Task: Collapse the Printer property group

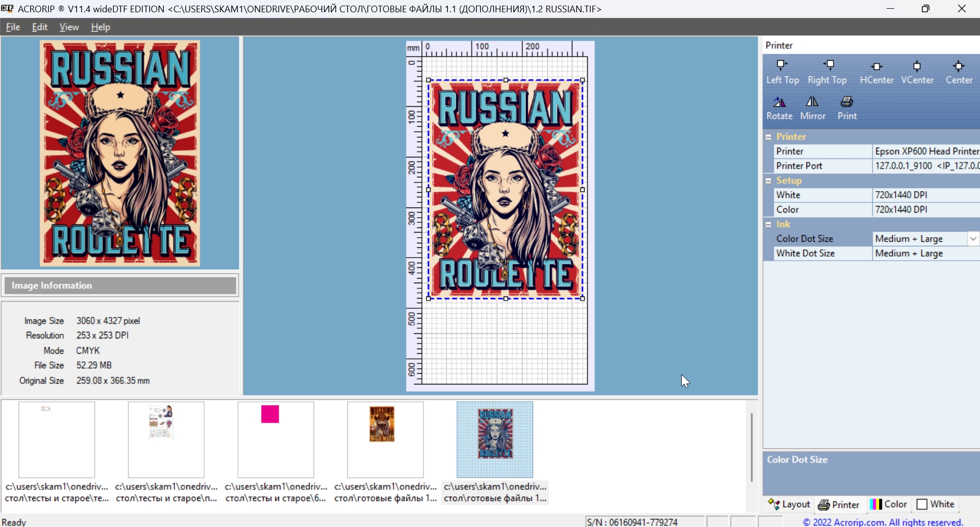Action: coord(769,137)
